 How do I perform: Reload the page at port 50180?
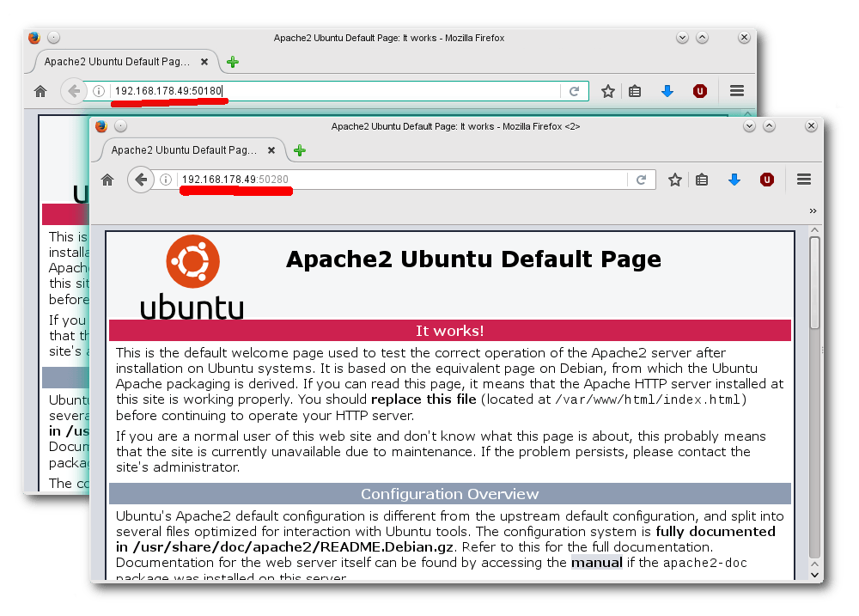click(574, 91)
